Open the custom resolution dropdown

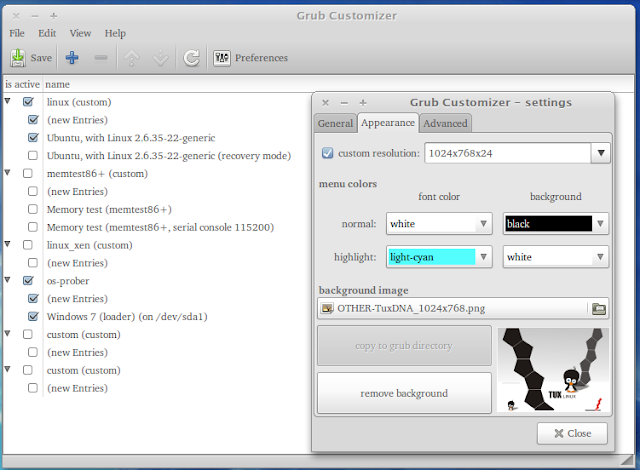(599, 153)
